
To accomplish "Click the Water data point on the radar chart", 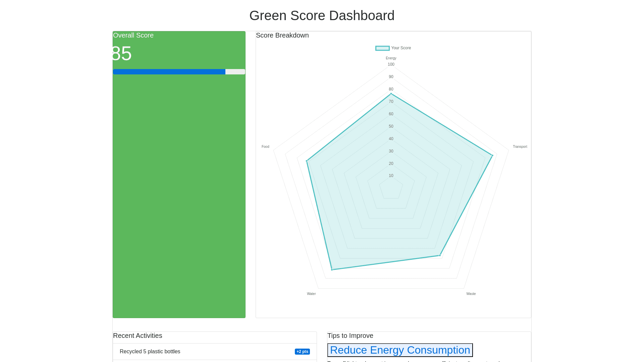I will tap(332, 269).
